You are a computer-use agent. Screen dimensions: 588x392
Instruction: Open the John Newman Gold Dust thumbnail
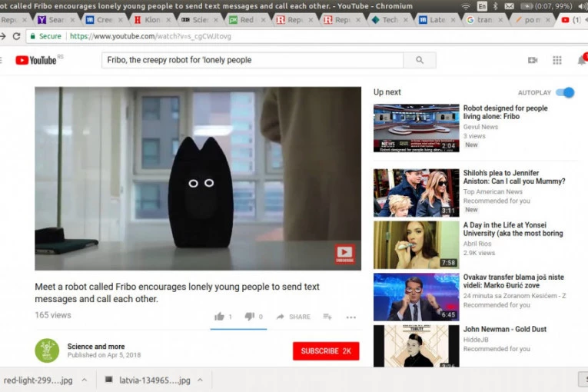416,345
